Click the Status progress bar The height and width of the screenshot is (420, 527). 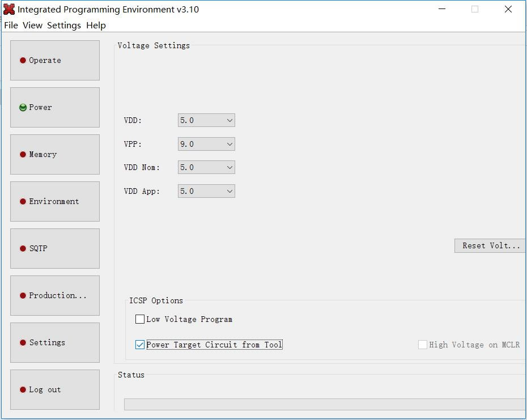point(324,404)
